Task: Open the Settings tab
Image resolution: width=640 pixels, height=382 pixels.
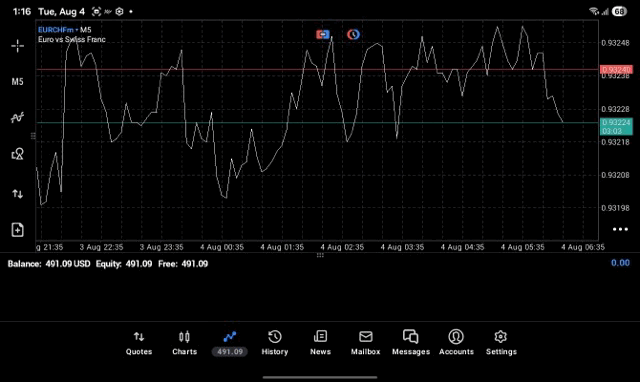Action: 501,343
